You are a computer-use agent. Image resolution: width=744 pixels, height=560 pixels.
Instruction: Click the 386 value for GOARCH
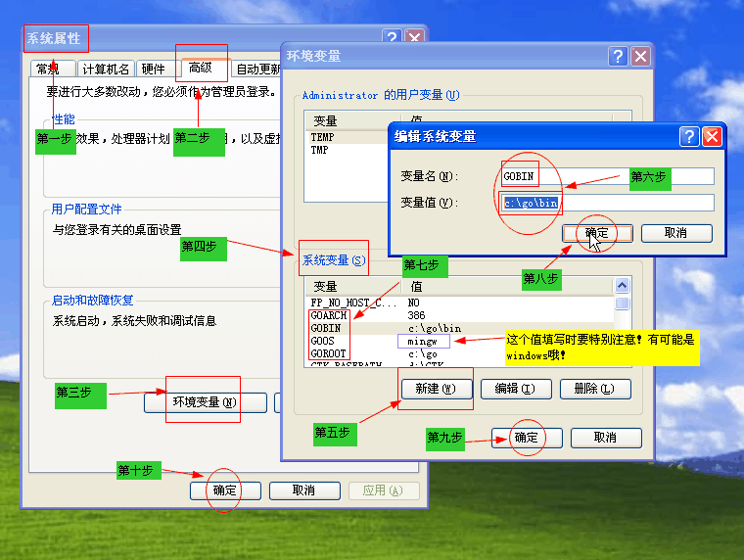[x=417, y=315]
